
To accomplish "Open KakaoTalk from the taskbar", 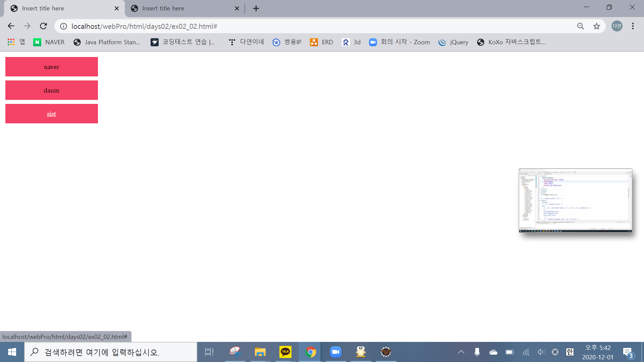I will [x=285, y=352].
